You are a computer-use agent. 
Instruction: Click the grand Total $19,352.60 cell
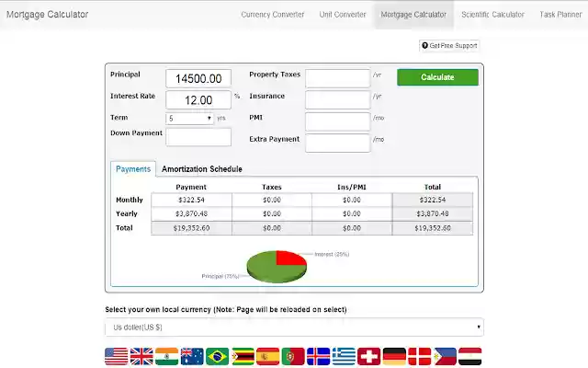[x=433, y=228]
